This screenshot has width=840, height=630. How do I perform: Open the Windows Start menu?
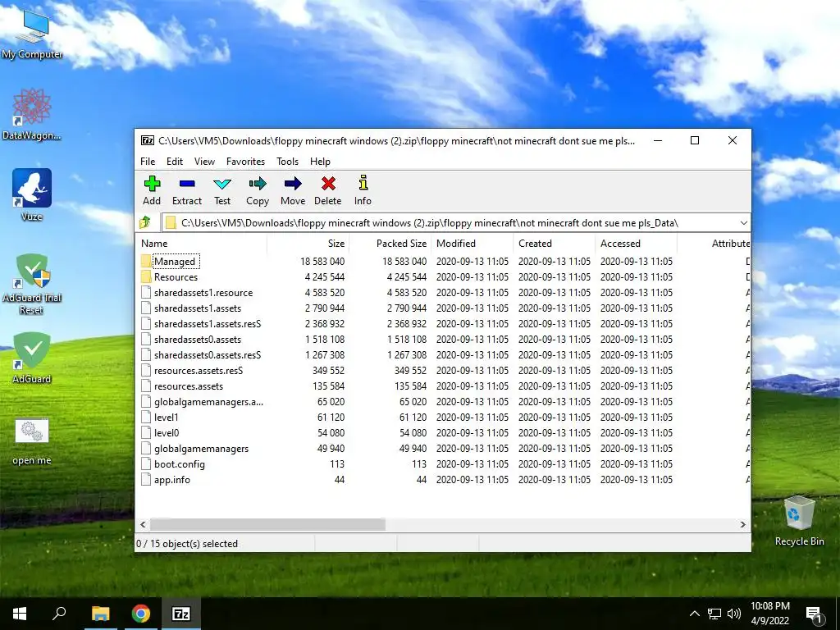(20, 614)
